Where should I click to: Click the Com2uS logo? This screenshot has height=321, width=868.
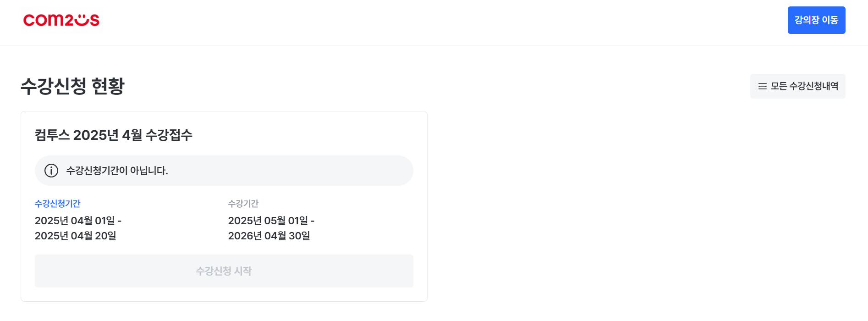pyautogui.click(x=61, y=20)
